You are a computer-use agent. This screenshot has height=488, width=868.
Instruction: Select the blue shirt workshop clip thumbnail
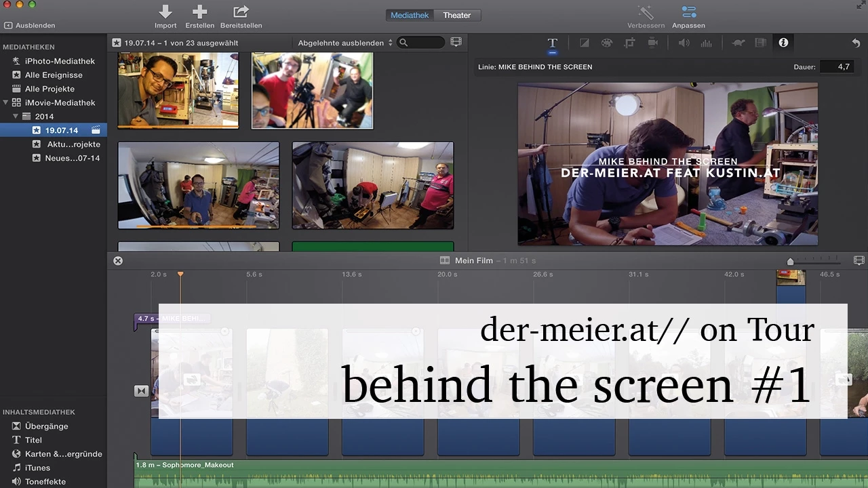(x=199, y=185)
